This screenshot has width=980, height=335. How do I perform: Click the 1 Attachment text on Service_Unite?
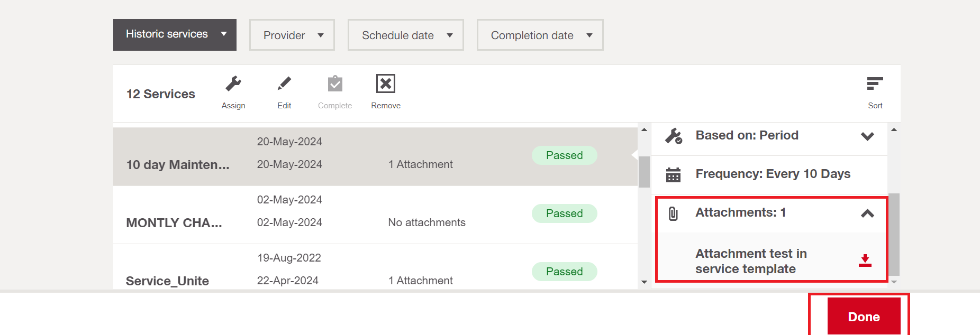click(420, 281)
